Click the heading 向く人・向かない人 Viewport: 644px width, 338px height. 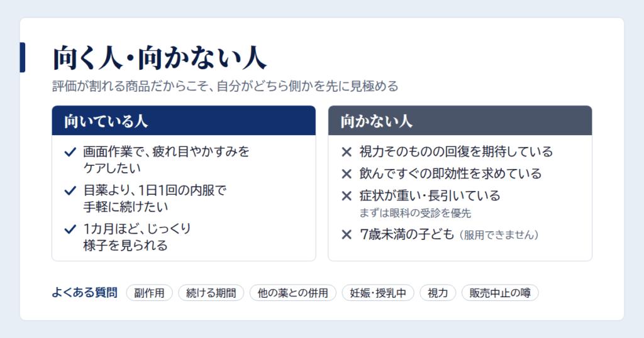160,58
